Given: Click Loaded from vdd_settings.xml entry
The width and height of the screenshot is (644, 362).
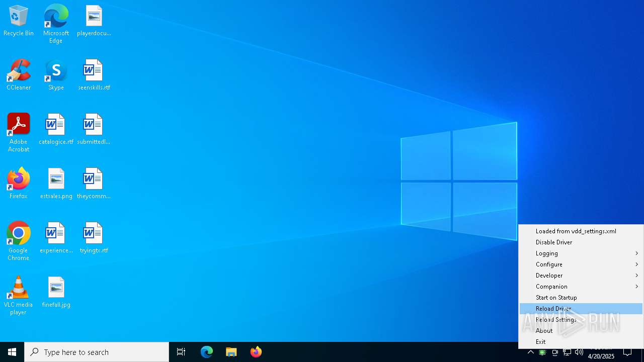Looking at the screenshot, I should tap(581, 231).
